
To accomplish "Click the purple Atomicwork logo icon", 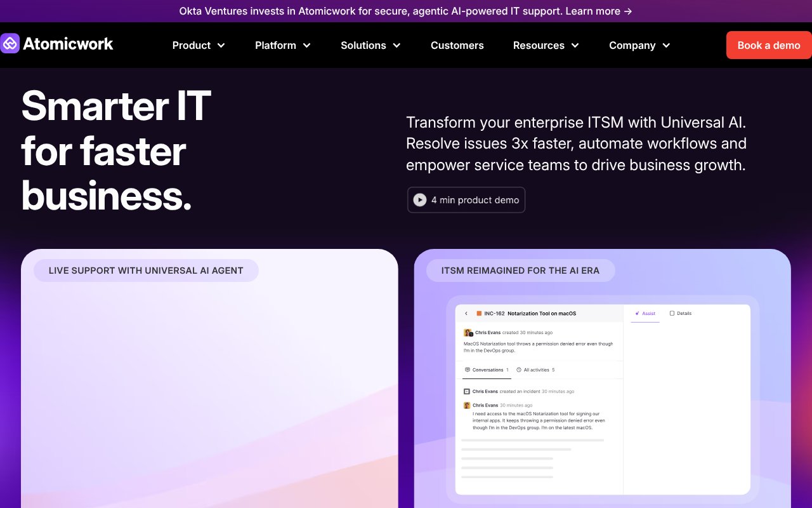I will [9, 43].
